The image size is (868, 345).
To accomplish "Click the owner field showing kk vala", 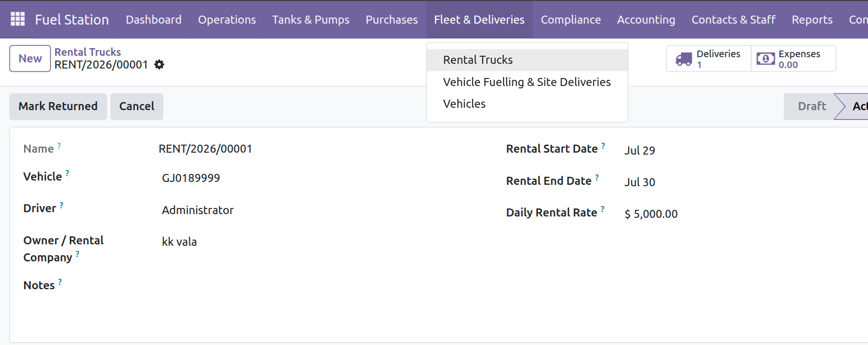I will [x=179, y=242].
